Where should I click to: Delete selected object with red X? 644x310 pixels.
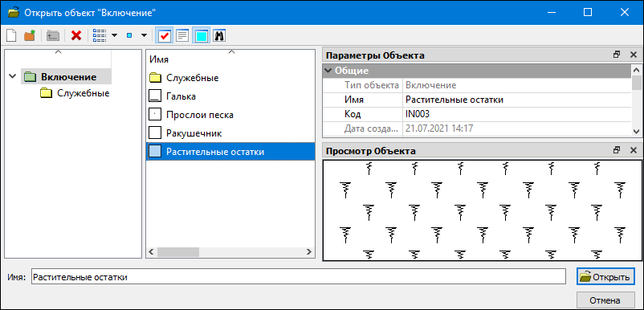(76, 35)
